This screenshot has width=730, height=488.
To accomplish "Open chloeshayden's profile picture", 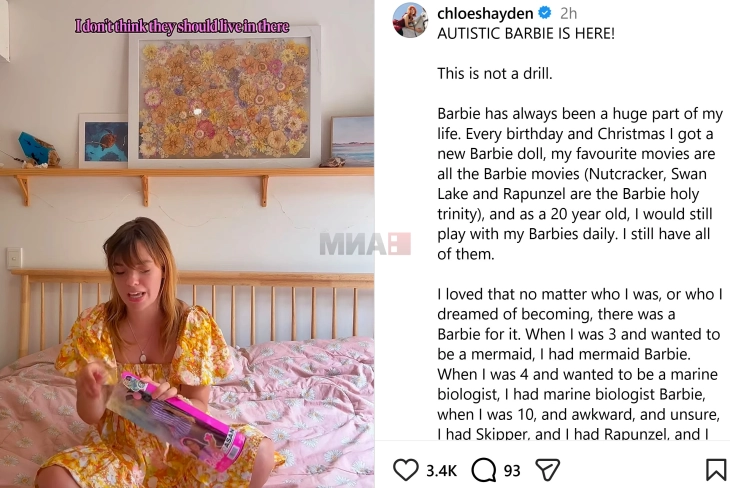I will (410, 20).
